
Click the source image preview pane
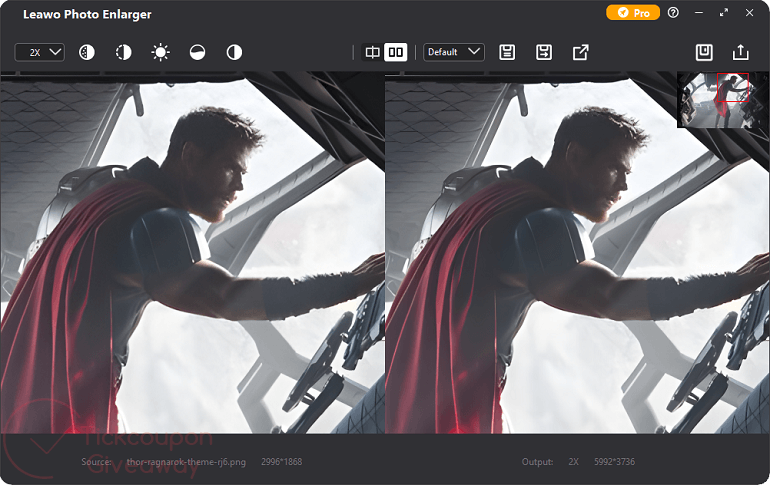click(x=192, y=252)
